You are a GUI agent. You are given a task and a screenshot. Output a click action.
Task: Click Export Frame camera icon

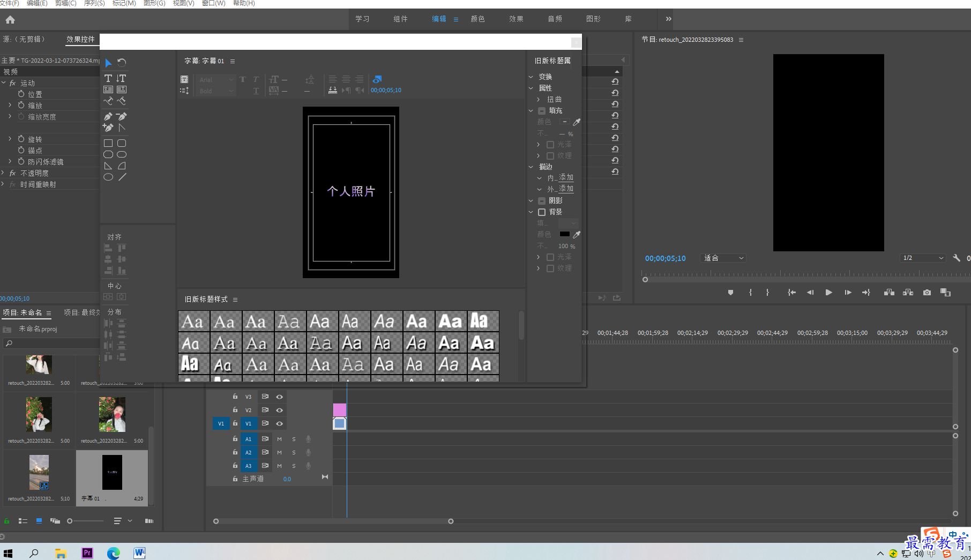click(927, 293)
